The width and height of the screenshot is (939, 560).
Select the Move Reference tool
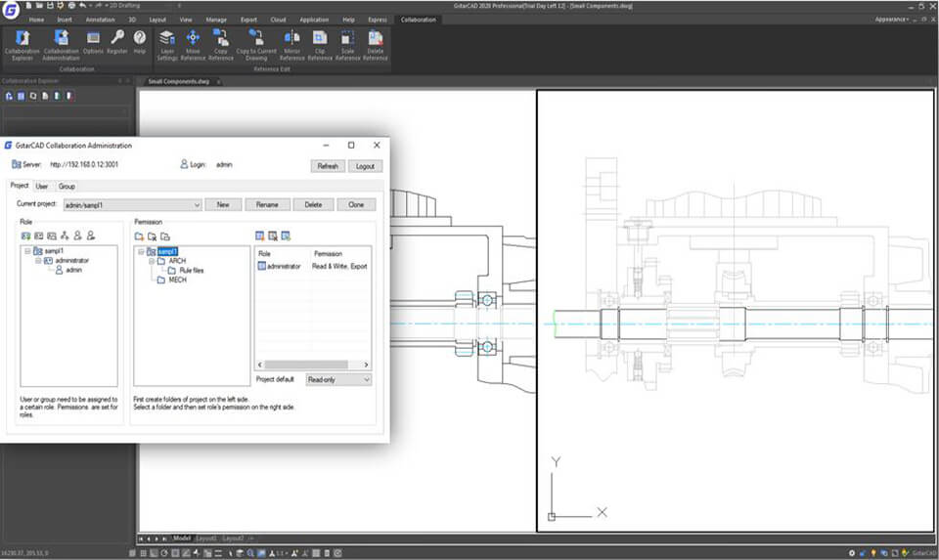(193, 45)
